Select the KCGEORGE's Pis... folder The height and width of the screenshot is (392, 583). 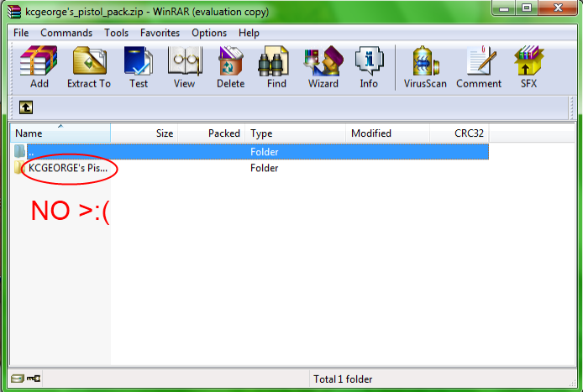pos(68,168)
